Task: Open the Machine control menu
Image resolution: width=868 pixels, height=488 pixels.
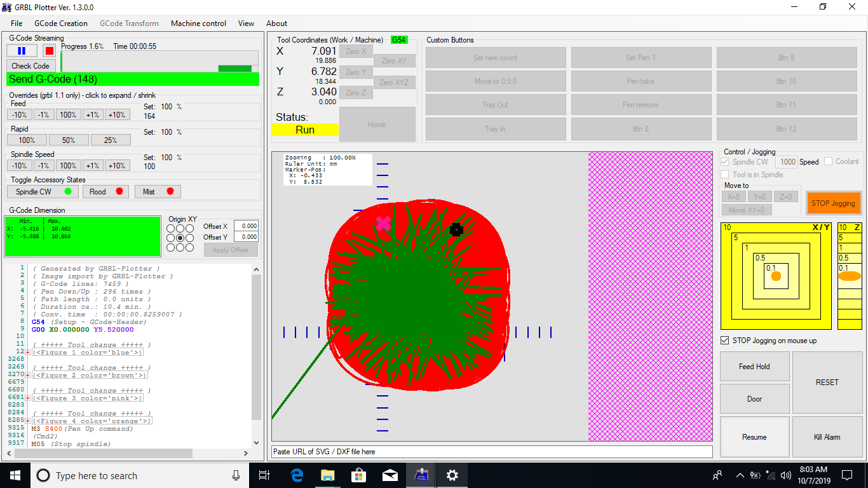Action: (198, 24)
